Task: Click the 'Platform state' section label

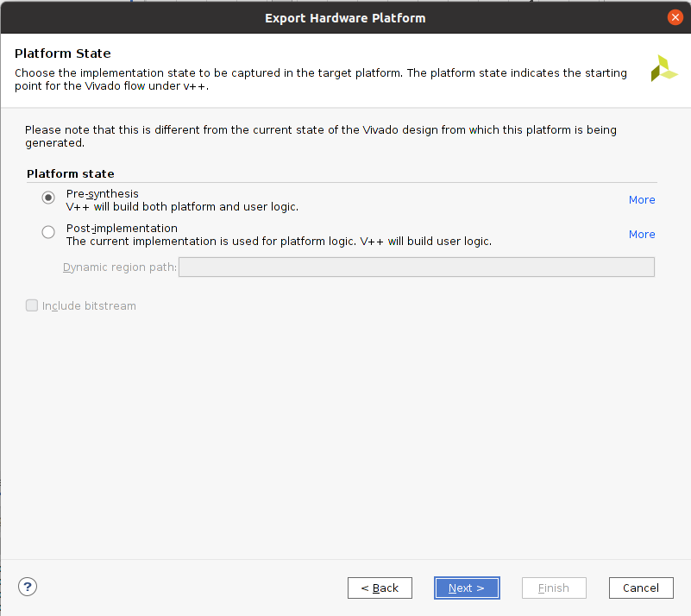Action: (71, 173)
